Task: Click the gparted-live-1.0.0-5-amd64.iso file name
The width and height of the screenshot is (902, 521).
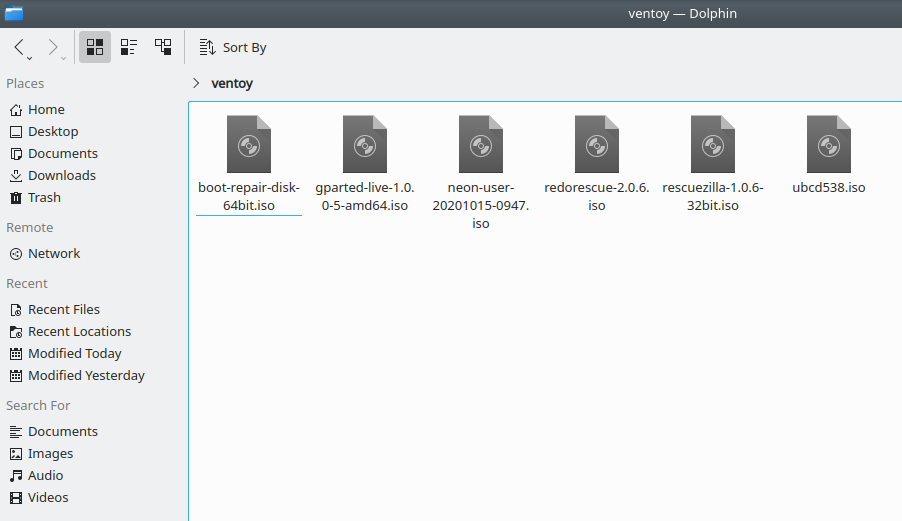Action: click(365, 197)
